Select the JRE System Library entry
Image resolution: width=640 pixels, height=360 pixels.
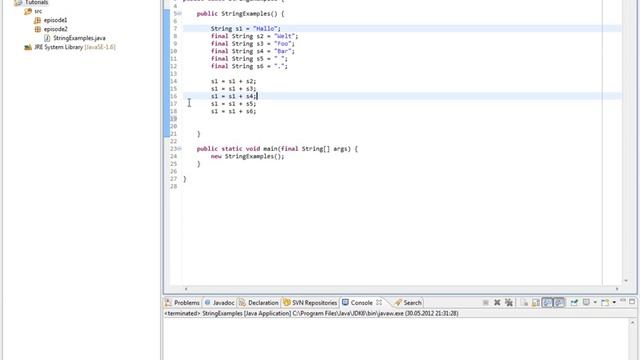click(x=75, y=47)
